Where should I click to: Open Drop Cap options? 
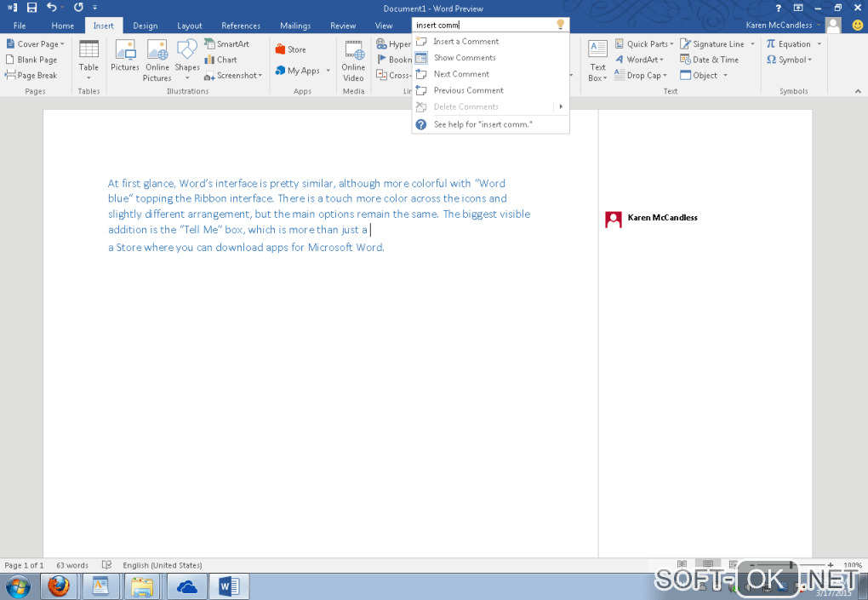pos(641,75)
